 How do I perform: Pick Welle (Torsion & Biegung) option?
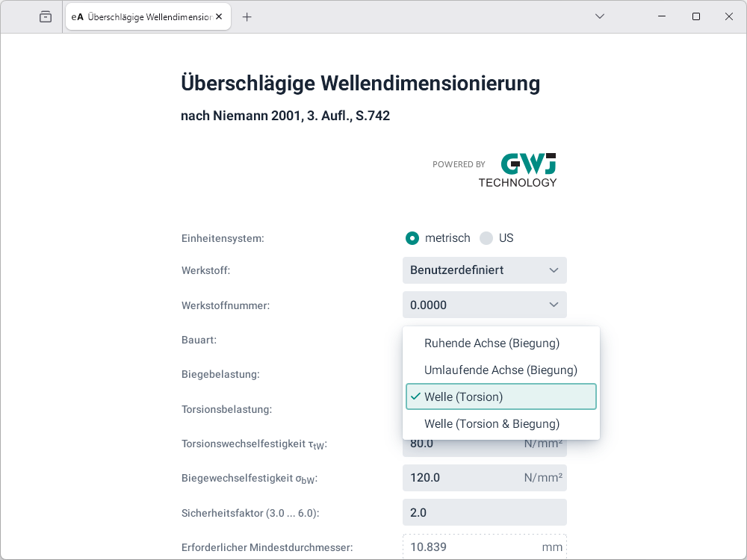(x=492, y=424)
